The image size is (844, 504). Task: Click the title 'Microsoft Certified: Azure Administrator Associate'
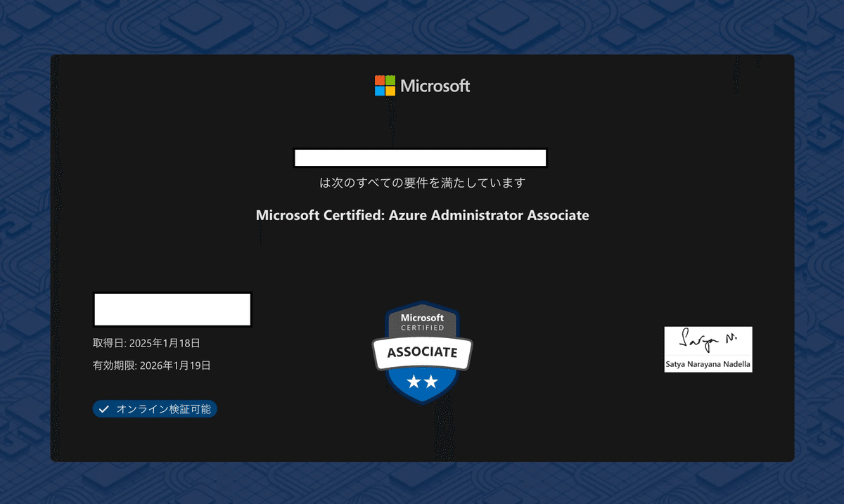[423, 215]
